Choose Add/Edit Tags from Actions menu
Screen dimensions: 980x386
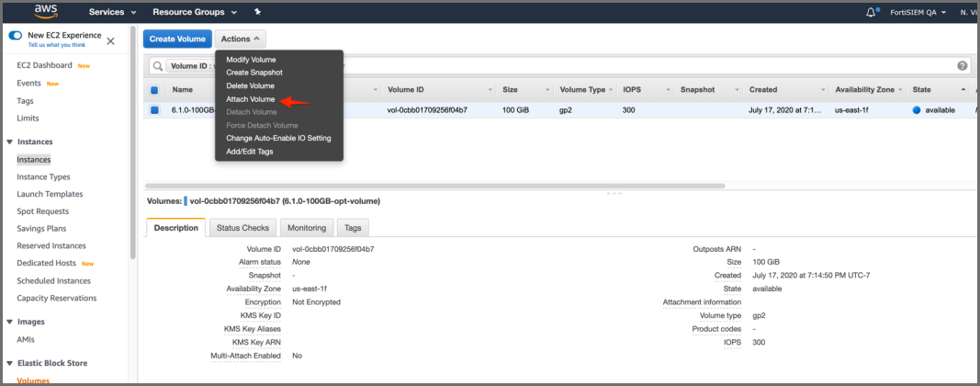pos(250,152)
